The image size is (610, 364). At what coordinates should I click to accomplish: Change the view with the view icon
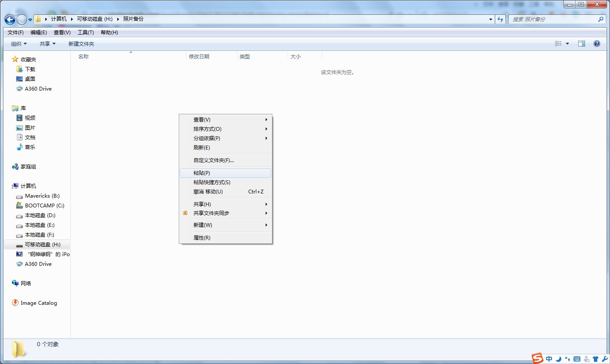pos(558,44)
